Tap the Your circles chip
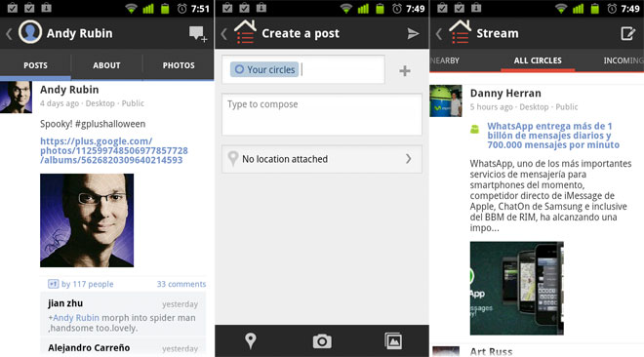Screen dimensions: 644x357 pyautogui.click(x=264, y=70)
